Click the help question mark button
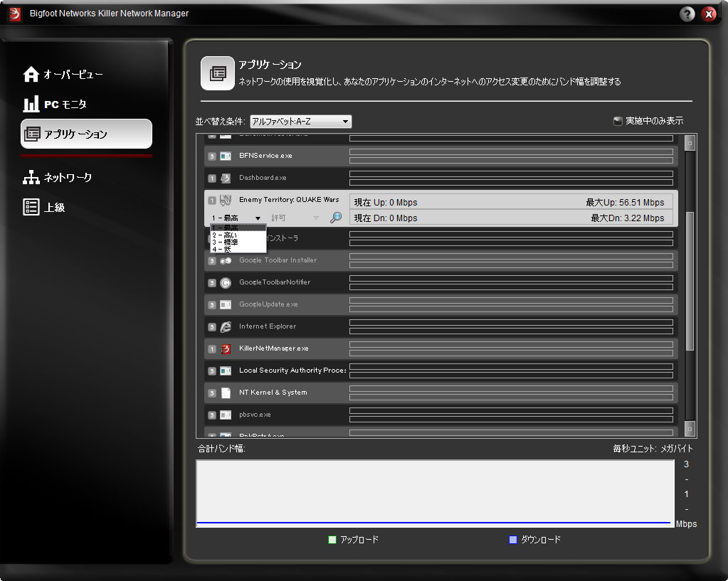Viewport: 728px width, 581px height. pos(687,14)
